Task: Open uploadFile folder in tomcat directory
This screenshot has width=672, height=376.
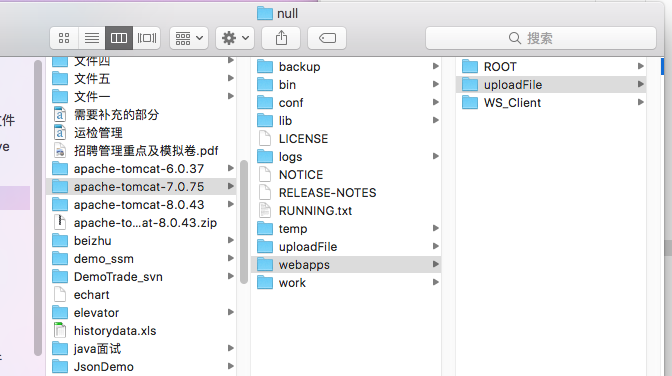Action: 346,247
